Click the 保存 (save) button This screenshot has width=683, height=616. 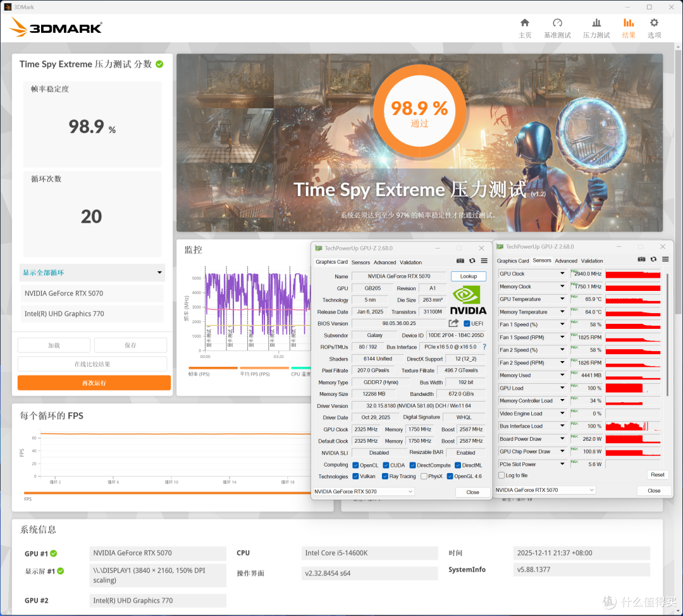(x=131, y=345)
